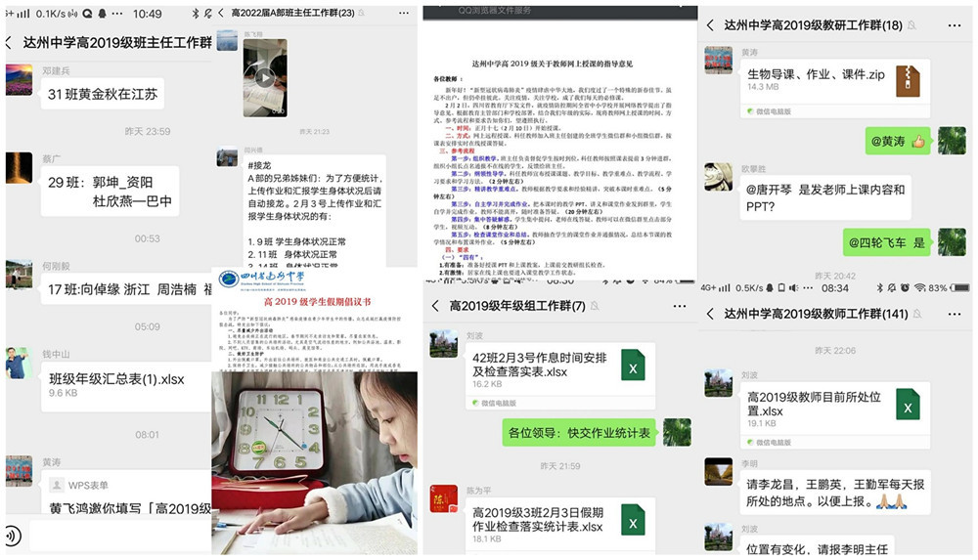Open 陈为平's red avatar

tap(443, 499)
